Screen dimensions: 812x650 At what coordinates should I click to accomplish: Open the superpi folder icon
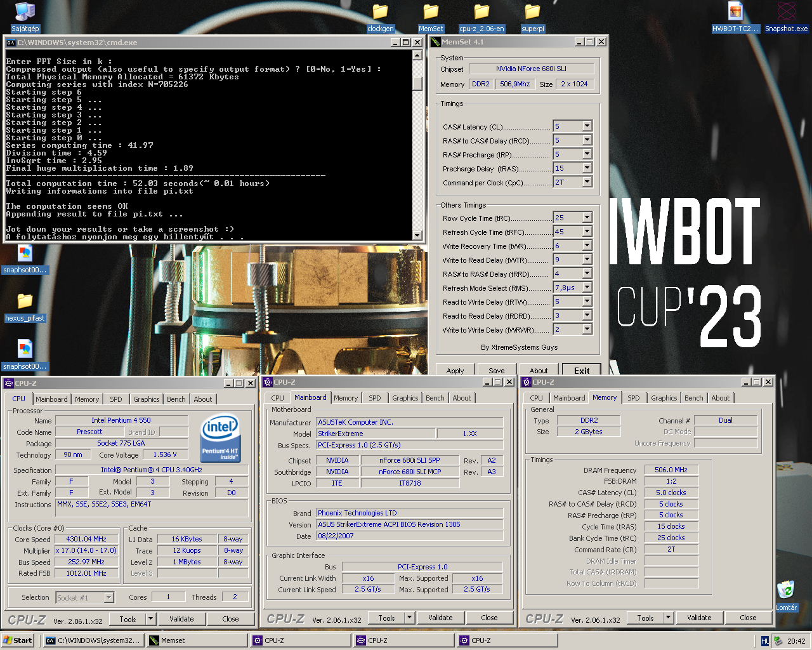(532, 17)
